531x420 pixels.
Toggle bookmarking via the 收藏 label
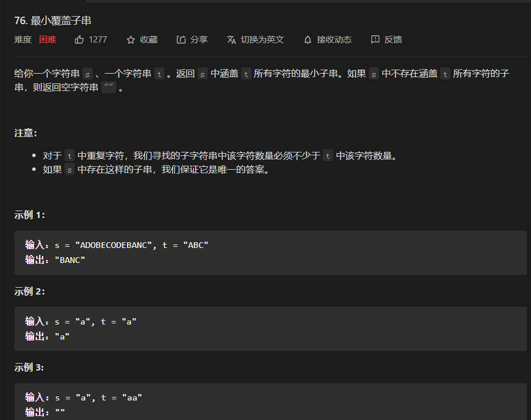(150, 39)
